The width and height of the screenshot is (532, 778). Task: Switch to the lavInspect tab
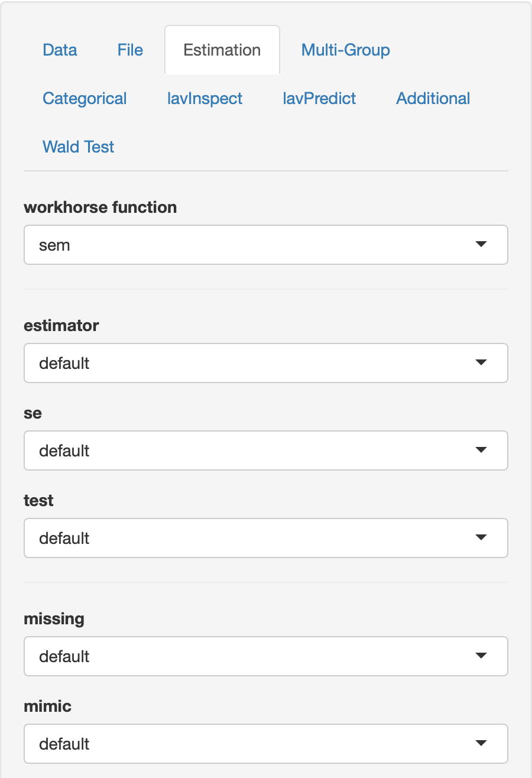point(205,99)
